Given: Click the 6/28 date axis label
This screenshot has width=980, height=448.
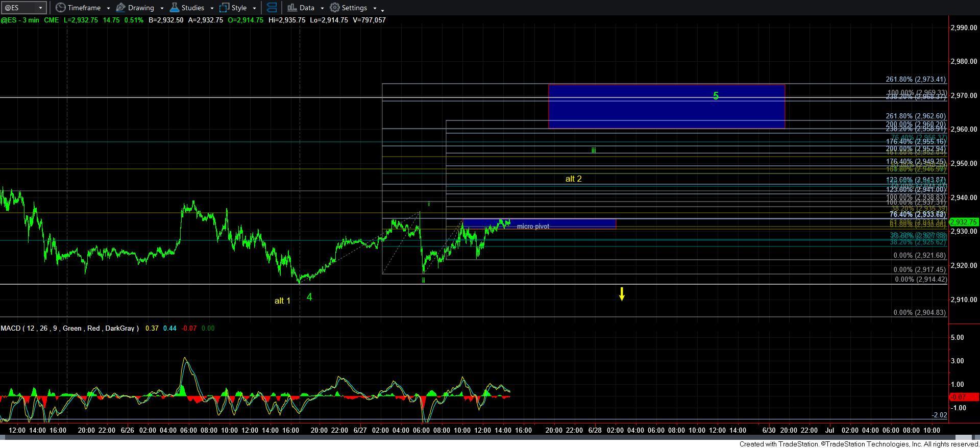Looking at the screenshot, I should 595,430.
